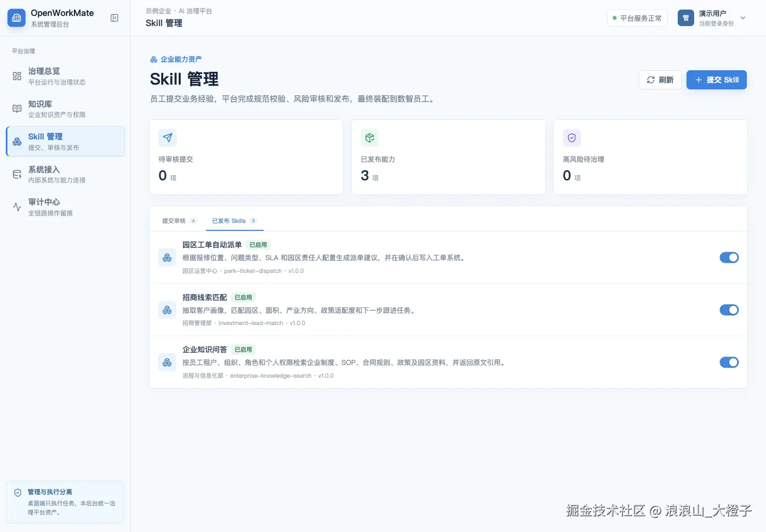Click the 高风险待治理 shield icon

pyautogui.click(x=572, y=138)
